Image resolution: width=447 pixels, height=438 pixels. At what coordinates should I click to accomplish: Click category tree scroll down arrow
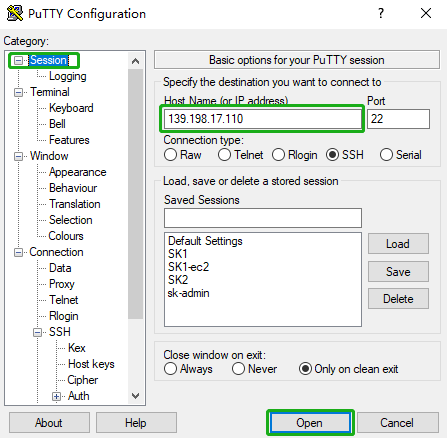[x=135, y=396]
